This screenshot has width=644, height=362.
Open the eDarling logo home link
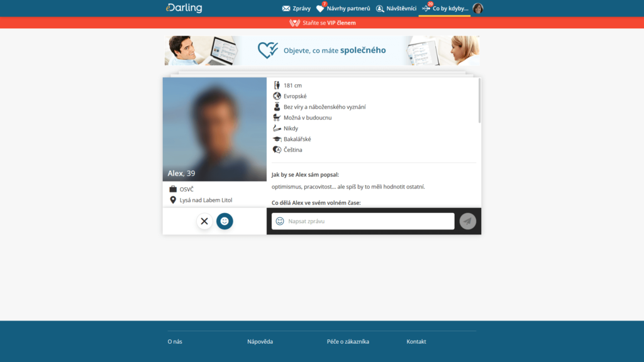coord(184,8)
